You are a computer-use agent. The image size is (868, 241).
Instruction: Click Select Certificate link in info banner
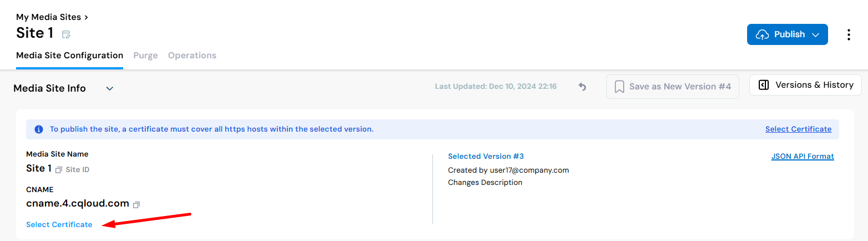pyautogui.click(x=798, y=129)
